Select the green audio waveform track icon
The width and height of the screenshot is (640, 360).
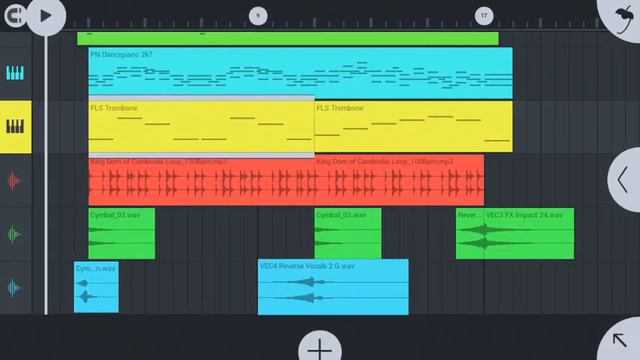click(16, 234)
